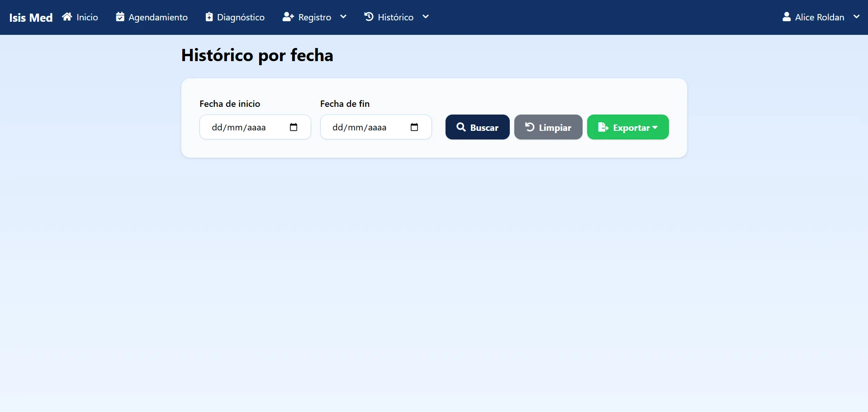Screen dimensions: 868x412
Task: Click the add-user icon for Registro
Action: click(288, 17)
